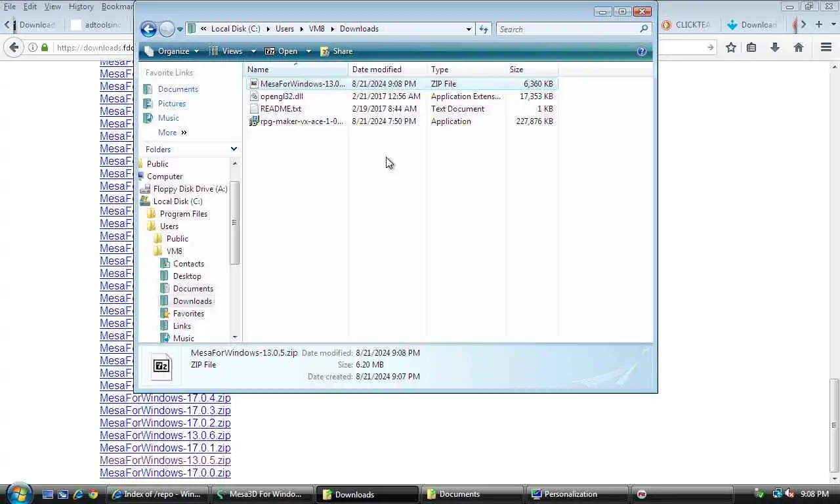This screenshot has width=840, height=504.
Task: Sort files by Name column
Action: [x=296, y=70]
